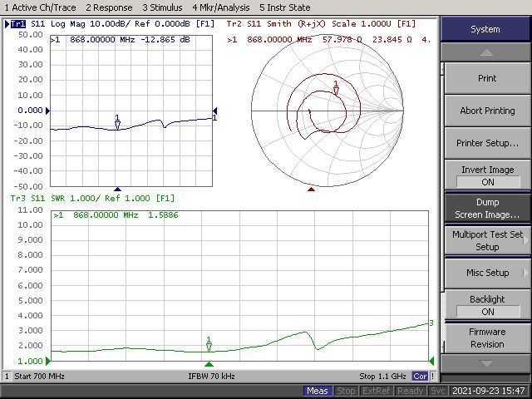Image resolution: width=532 pixels, height=399 pixels.
Task: Click the Cor correction status indicator
Action: pyautogui.click(x=421, y=377)
